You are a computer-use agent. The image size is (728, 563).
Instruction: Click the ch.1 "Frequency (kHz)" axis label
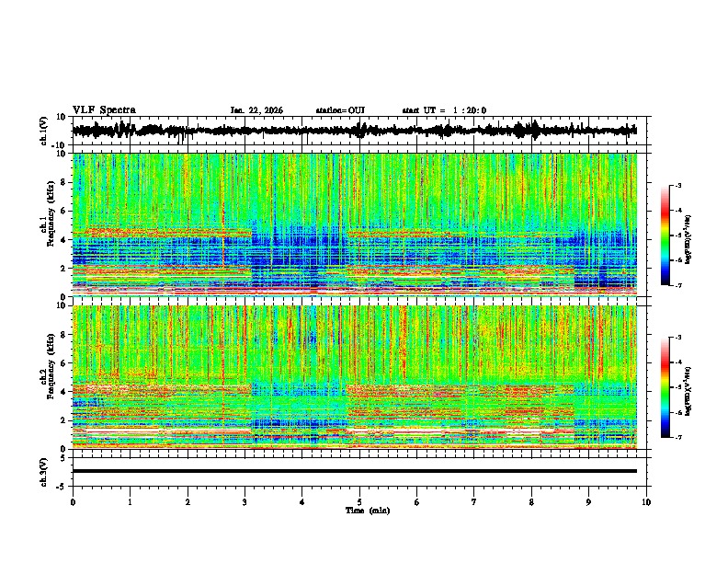51,214
